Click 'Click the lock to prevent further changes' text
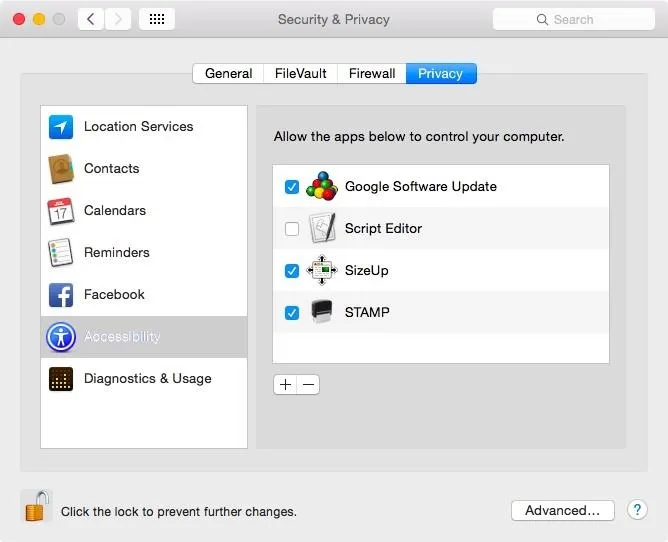The width and height of the screenshot is (668, 542). pyautogui.click(x=179, y=511)
